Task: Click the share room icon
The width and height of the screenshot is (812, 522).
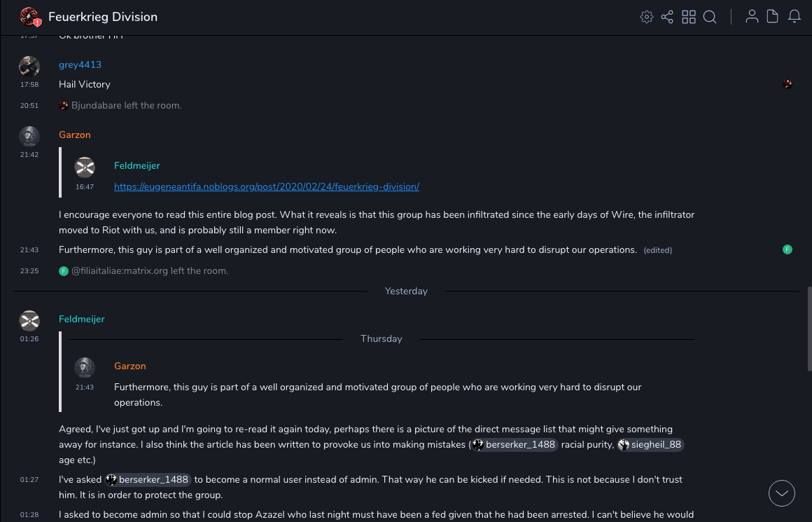Action: pyautogui.click(x=667, y=17)
